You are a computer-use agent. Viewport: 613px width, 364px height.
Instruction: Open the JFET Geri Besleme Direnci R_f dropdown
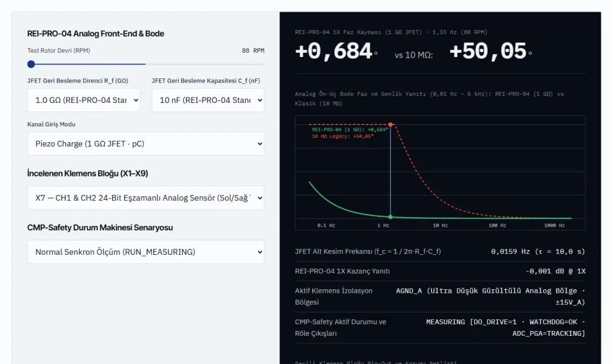pos(83,100)
